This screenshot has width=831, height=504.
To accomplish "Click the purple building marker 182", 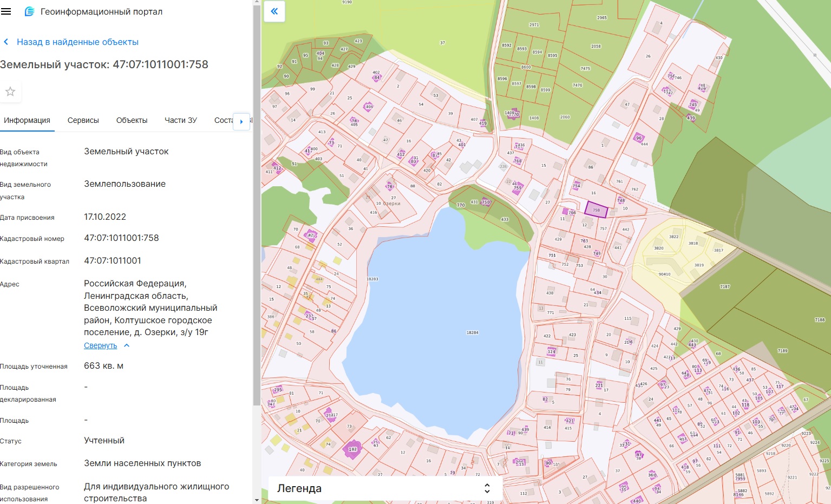I will [x=352, y=449].
